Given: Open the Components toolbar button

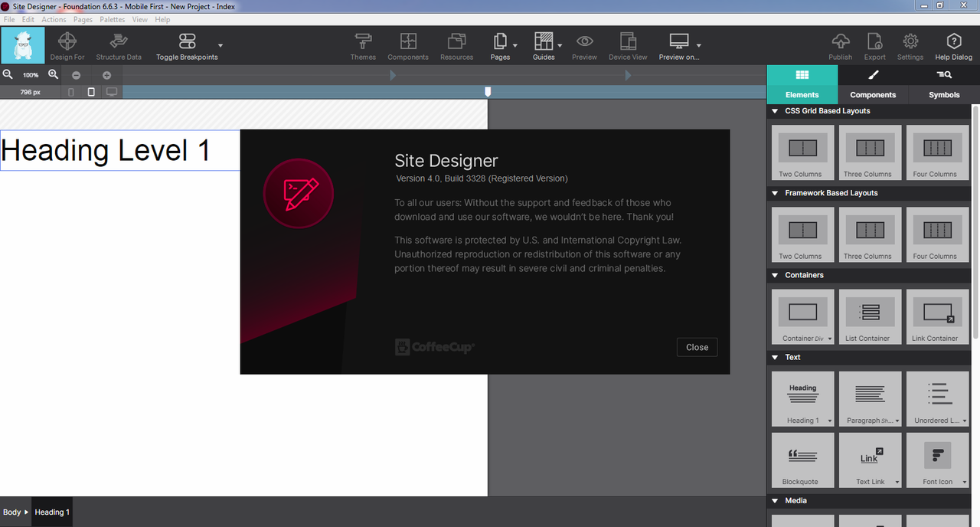Looking at the screenshot, I should [408, 46].
